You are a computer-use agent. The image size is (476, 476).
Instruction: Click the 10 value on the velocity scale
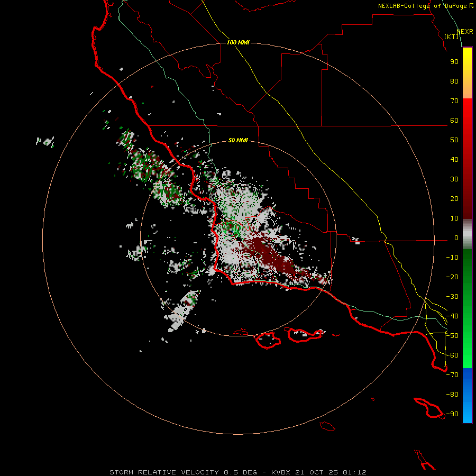(454, 218)
